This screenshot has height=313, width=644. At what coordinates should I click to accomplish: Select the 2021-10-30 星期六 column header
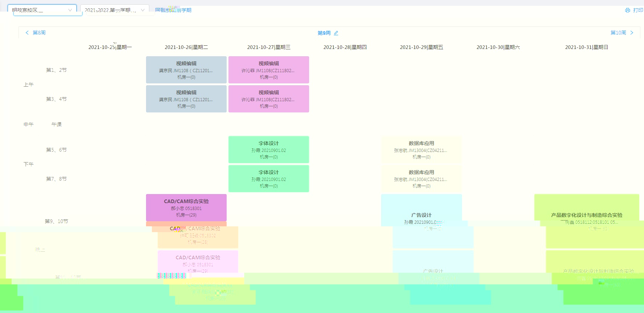point(498,47)
